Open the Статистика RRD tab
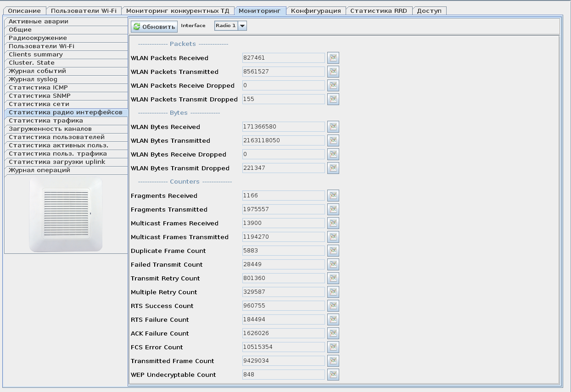 coord(378,11)
